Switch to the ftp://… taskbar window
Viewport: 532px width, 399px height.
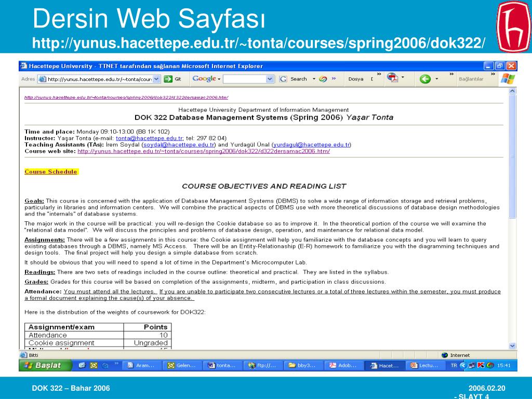point(262,365)
